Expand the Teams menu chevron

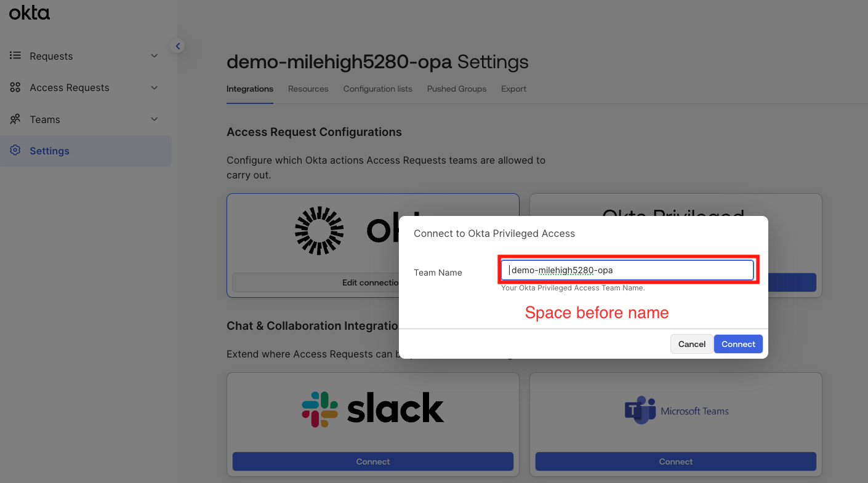pyautogui.click(x=155, y=119)
